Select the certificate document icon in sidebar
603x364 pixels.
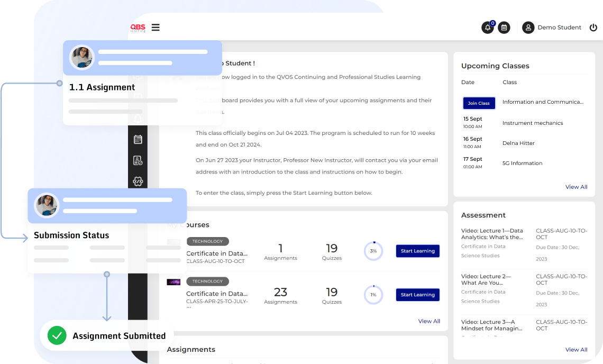(138, 160)
